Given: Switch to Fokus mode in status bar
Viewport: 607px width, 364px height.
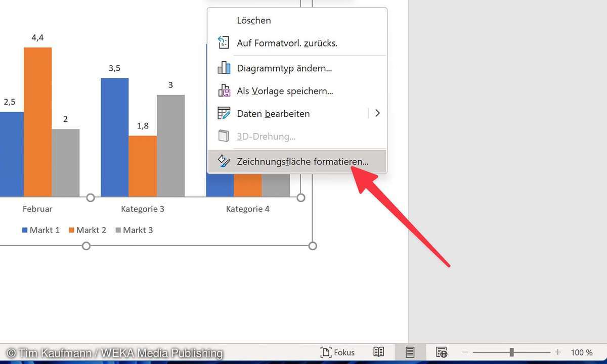Looking at the screenshot, I should 337,352.
